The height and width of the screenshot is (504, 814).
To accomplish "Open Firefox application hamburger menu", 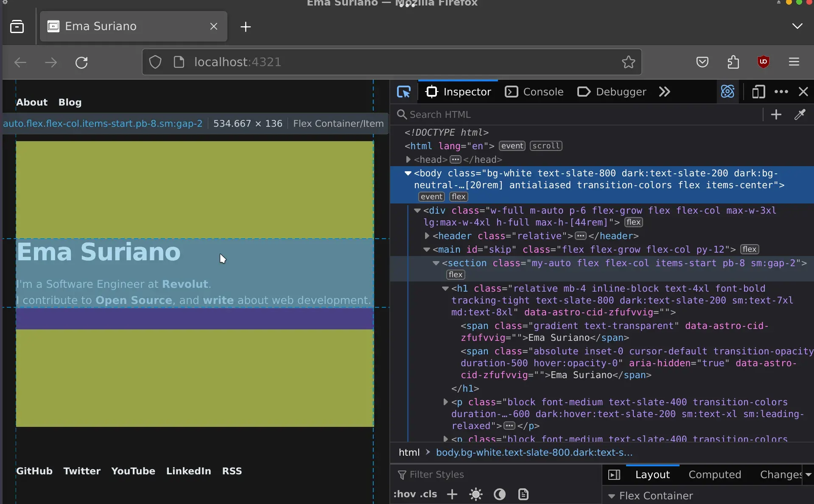I will (x=794, y=62).
